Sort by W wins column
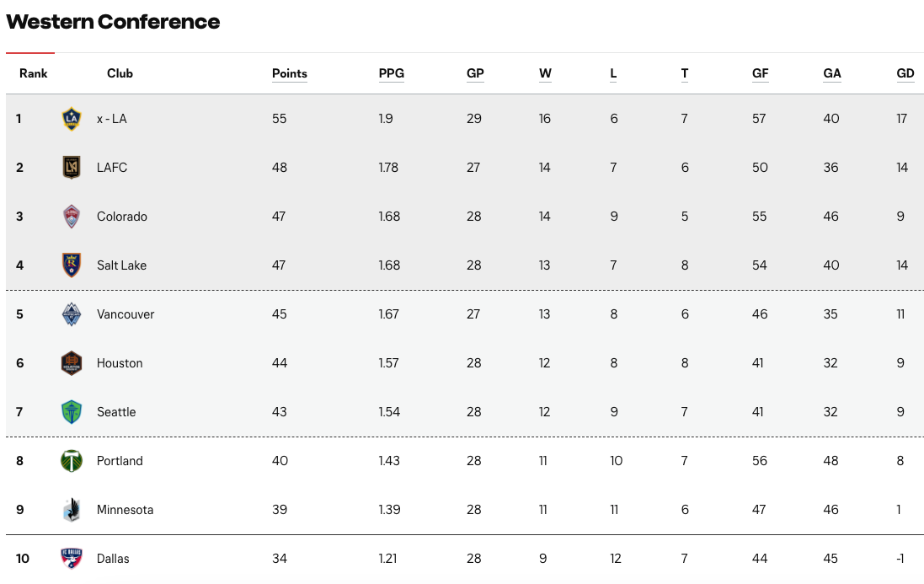 coord(545,73)
